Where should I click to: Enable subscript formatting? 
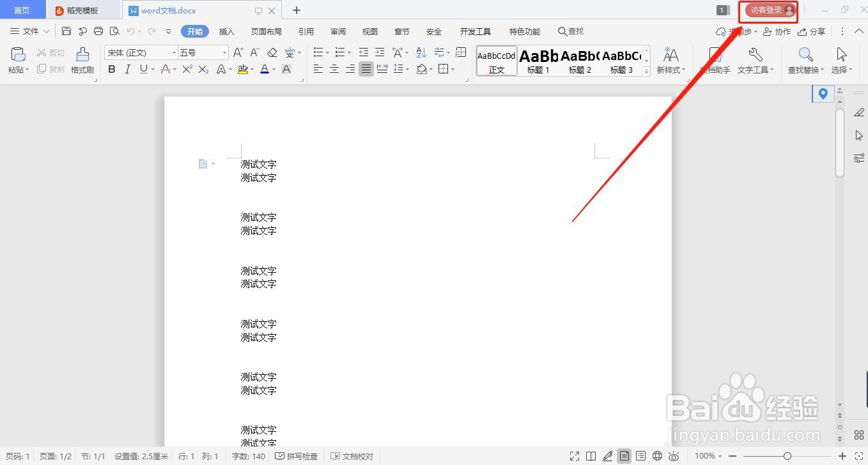coord(205,69)
